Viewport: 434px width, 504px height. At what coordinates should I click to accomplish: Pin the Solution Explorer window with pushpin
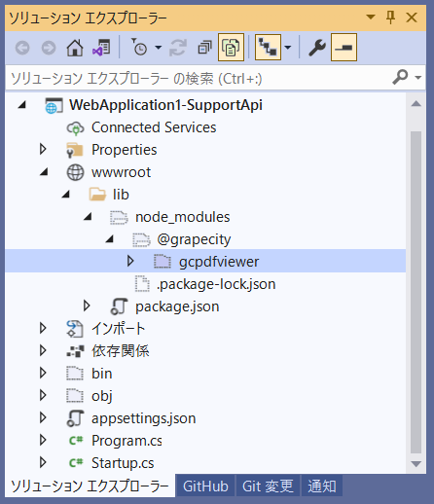pos(390,17)
